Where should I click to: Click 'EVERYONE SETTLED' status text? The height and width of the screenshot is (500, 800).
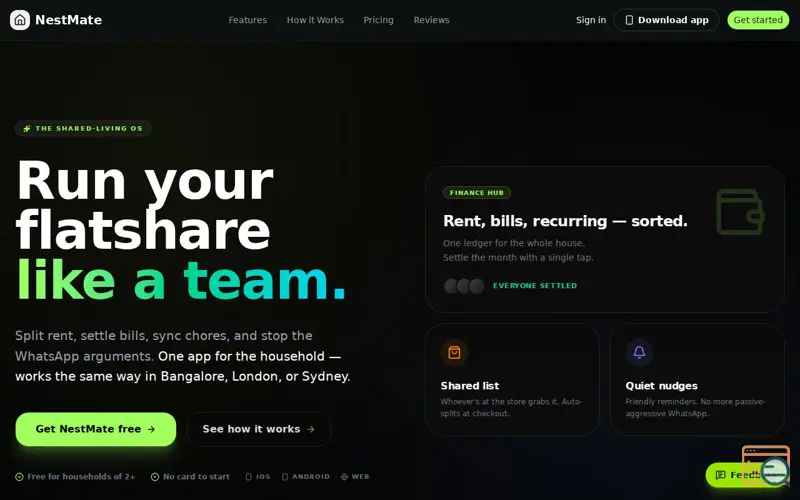pos(535,286)
